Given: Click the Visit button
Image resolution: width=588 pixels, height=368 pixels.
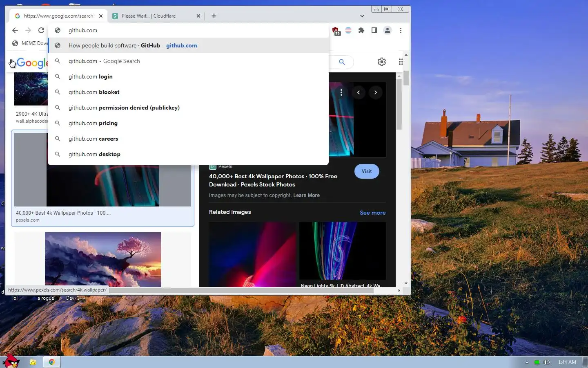Looking at the screenshot, I should [367, 171].
